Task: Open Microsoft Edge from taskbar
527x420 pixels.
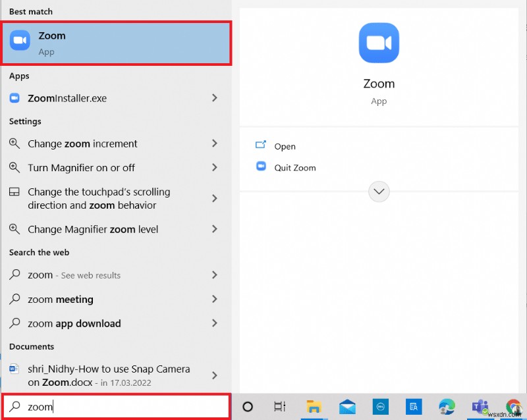Action: point(447,407)
